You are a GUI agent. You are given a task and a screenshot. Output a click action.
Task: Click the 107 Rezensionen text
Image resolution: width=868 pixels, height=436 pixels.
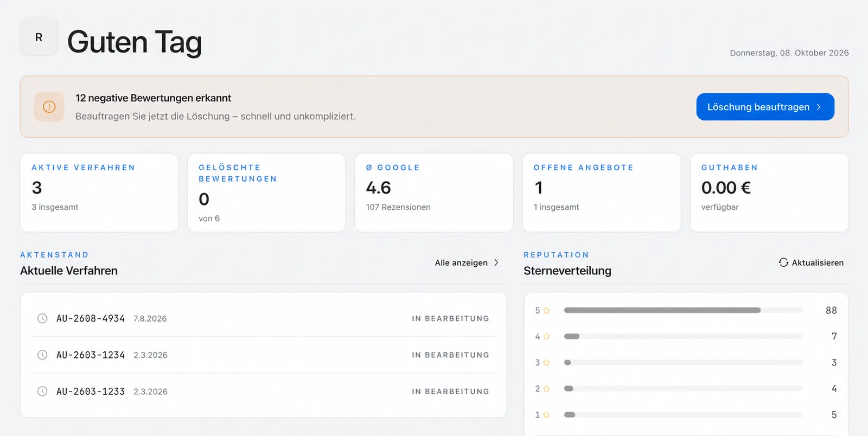click(x=398, y=207)
